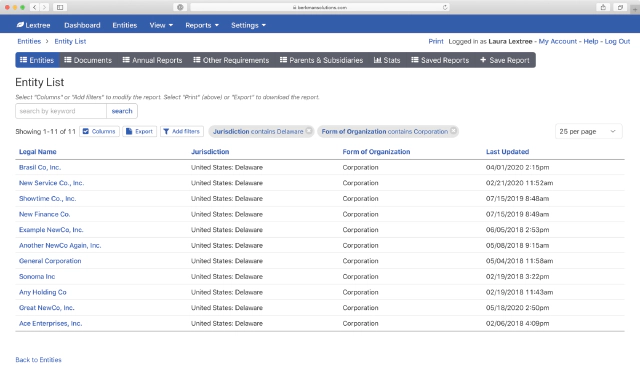Open a new tab with plus icon
The height and width of the screenshot is (391, 640).
point(635,9)
